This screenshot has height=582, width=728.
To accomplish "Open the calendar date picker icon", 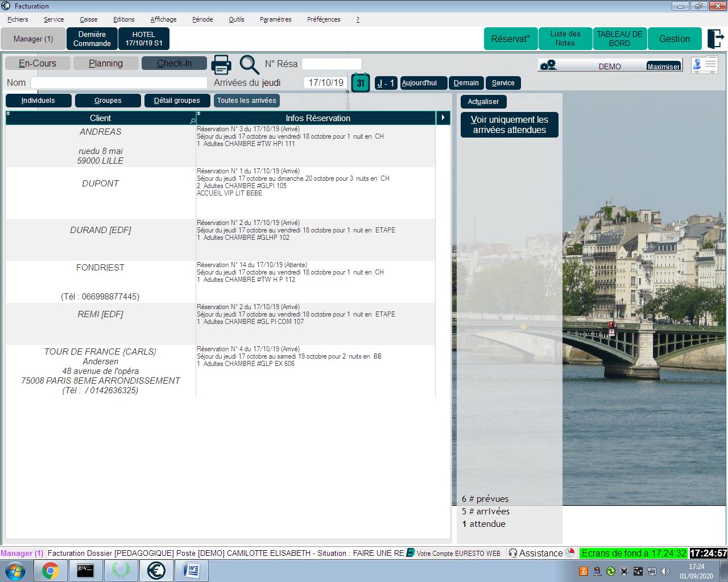I will point(360,83).
